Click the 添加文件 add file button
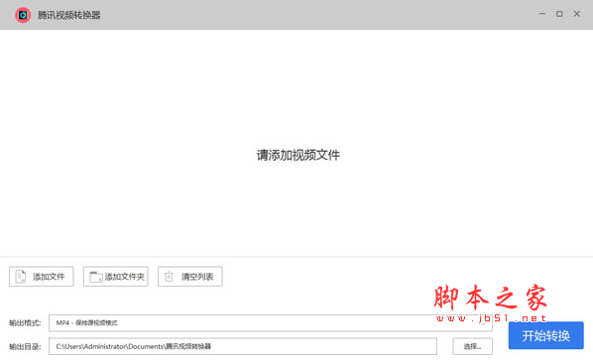This screenshot has width=593, height=364. (x=42, y=277)
